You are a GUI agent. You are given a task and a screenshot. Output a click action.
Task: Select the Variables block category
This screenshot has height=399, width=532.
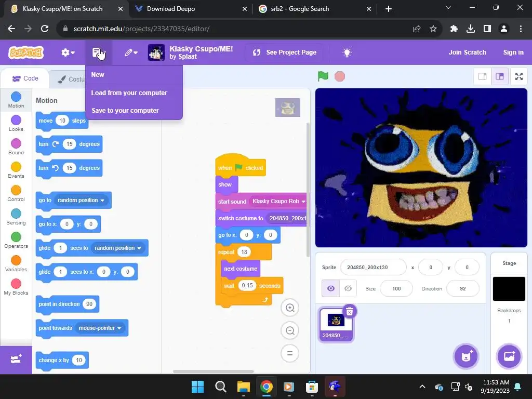pos(16,264)
